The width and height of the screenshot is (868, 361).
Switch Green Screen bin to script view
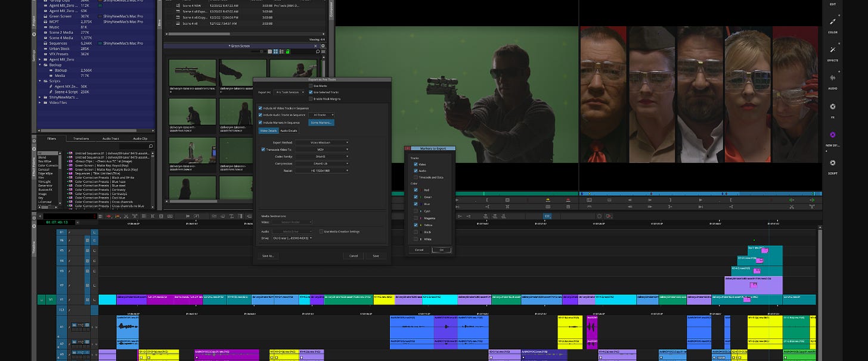click(281, 51)
